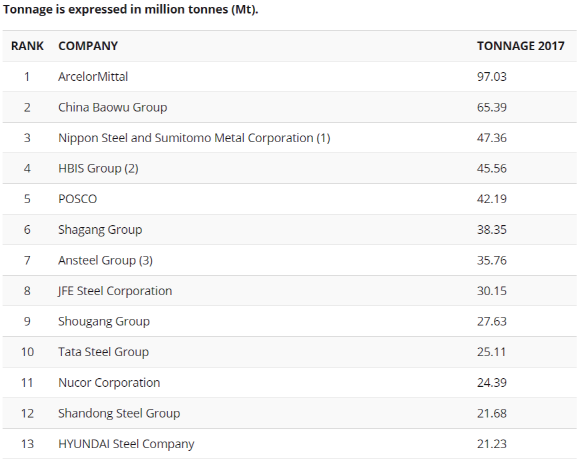Select tonnage value 42.19
Image resolution: width=580 pixels, height=459 pixels.
[492, 199]
